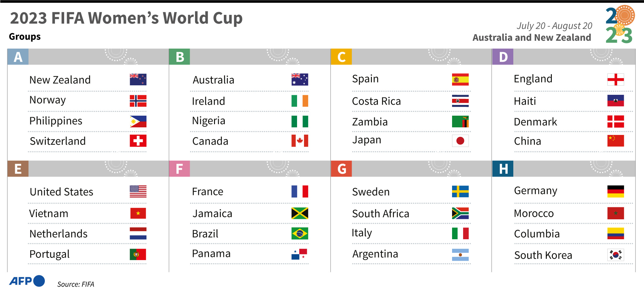The height and width of the screenshot is (292, 644).
Task: Click the Brazil flag icon
Action: pos(300,234)
